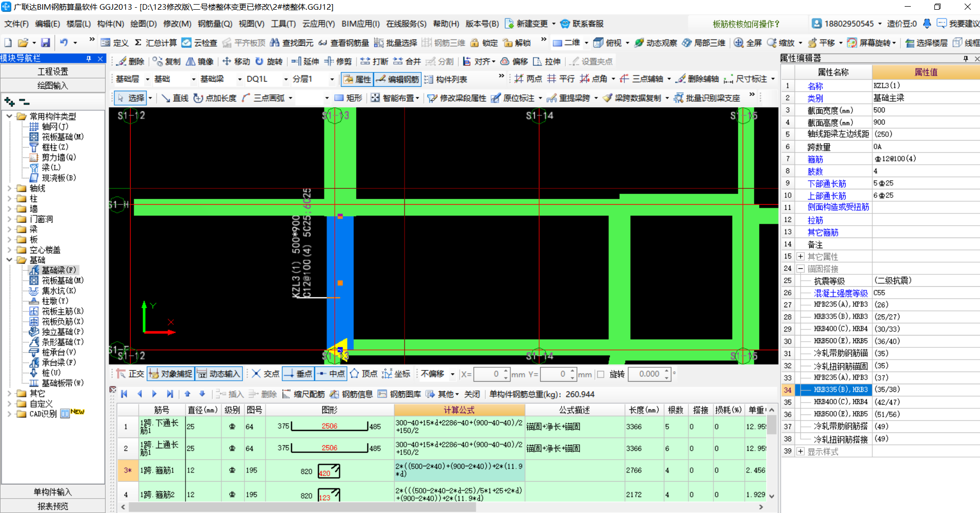980x513 pixels.
Task: Open the 文件(F) menu
Action: click(x=16, y=24)
